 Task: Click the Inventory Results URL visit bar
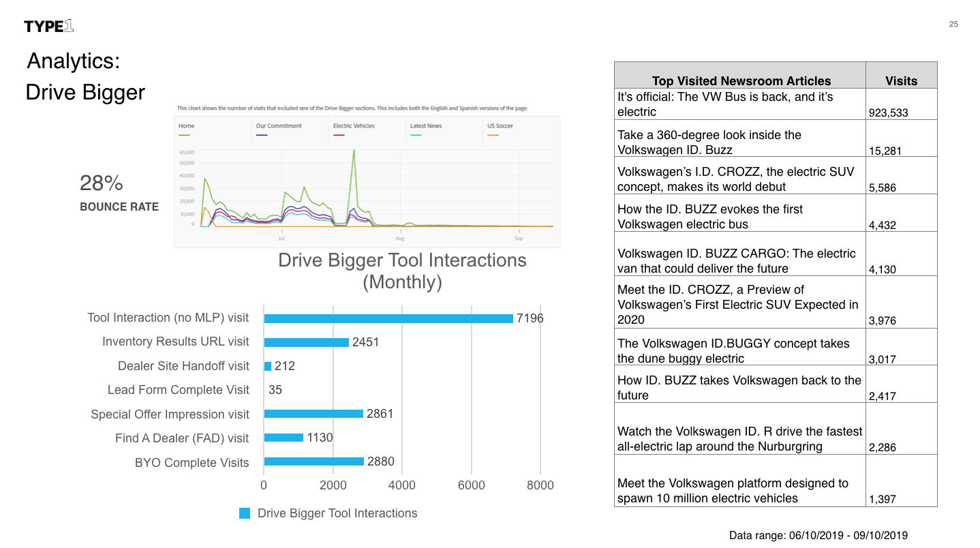[x=307, y=342]
